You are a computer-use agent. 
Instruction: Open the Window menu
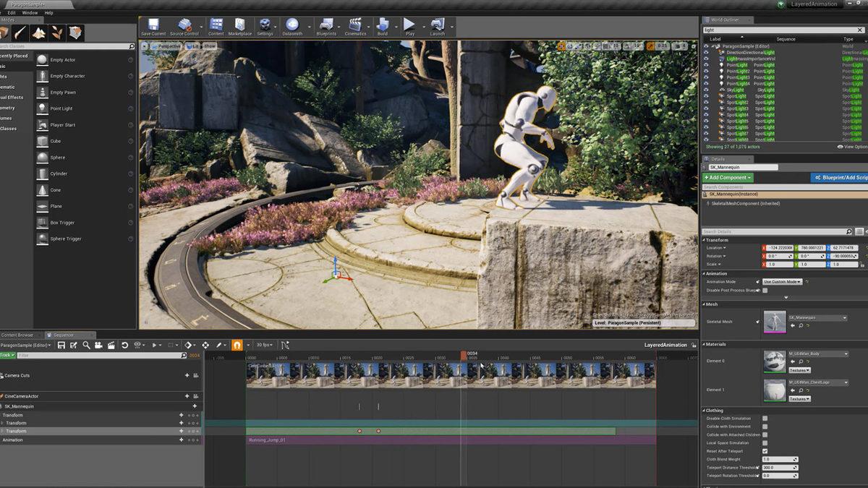point(30,12)
